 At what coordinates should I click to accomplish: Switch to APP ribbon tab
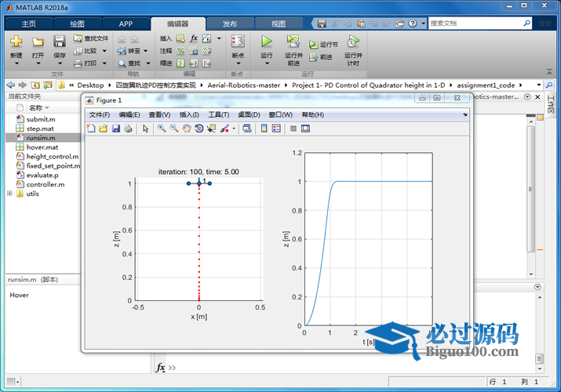(126, 24)
